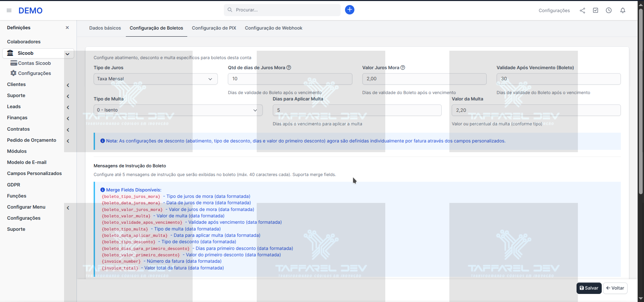Switch to Dados básicos tab
This screenshot has width=644, height=302.
pos(105,28)
